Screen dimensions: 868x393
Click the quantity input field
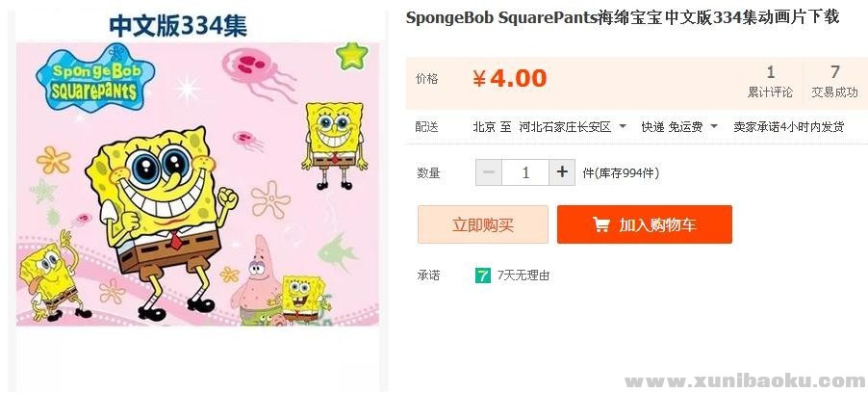[x=525, y=172]
